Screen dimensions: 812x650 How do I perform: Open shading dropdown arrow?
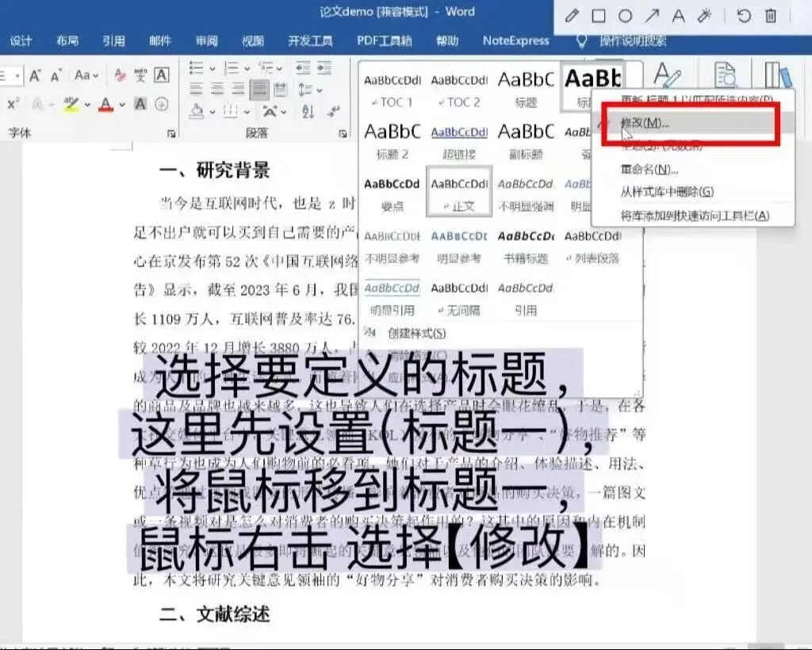(212, 112)
